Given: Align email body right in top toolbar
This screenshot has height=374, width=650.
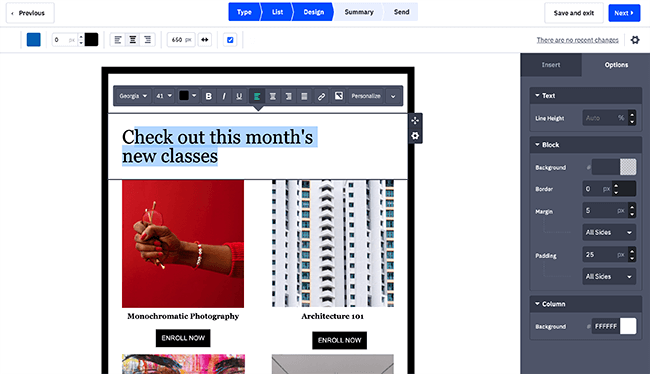Looking at the screenshot, I should [x=148, y=40].
